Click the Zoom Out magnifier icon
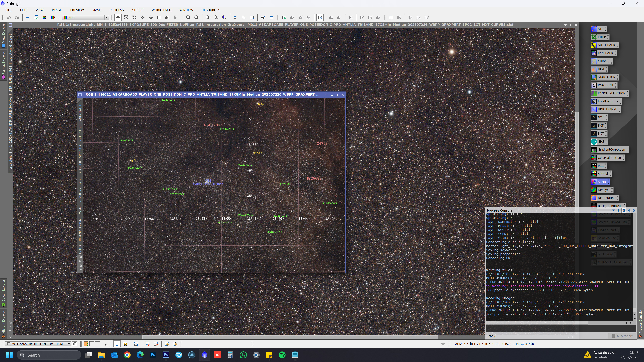Screen dimensions: 644x362 tap(197, 17)
